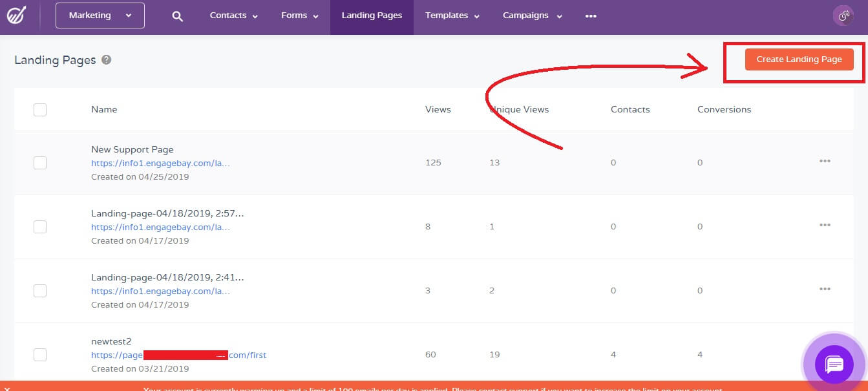Open the Contacts dropdown
Viewport: 868px width, 391px height.
click(233, 15)
